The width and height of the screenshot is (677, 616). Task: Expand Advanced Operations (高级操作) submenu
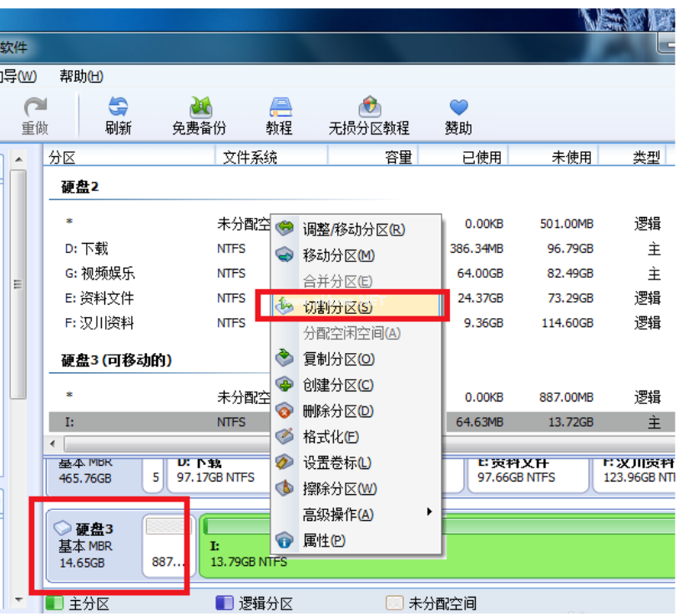point(337,514)
